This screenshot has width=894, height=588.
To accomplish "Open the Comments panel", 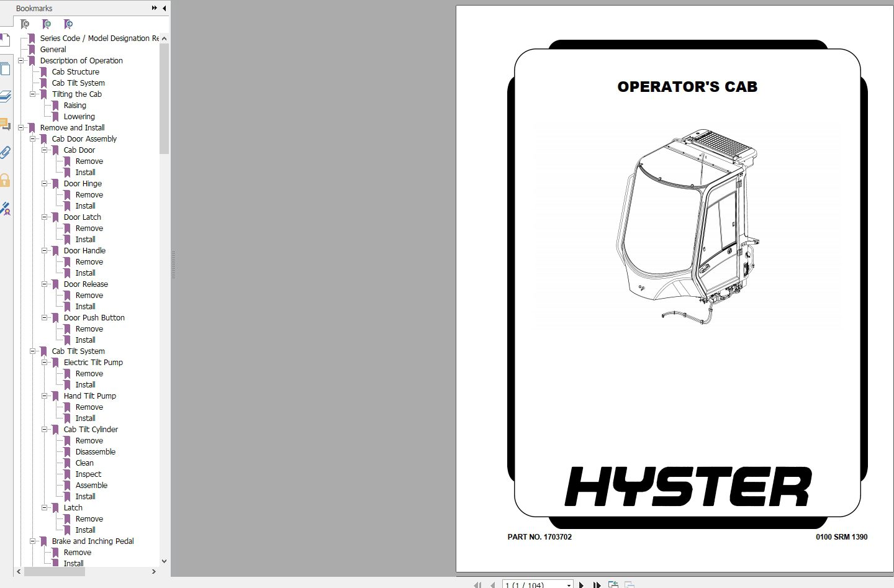I will (6, 125).
